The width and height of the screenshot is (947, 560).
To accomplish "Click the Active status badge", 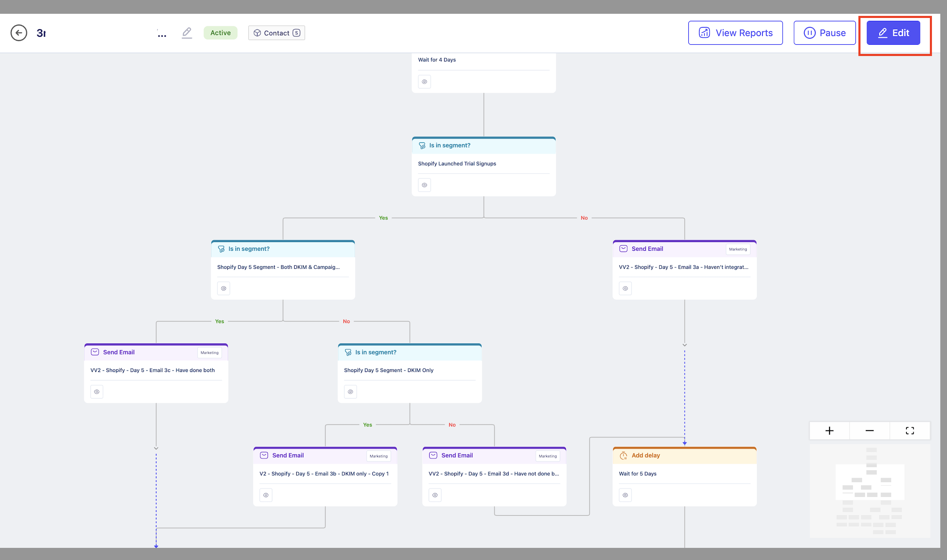I will [x=220, y=33].
